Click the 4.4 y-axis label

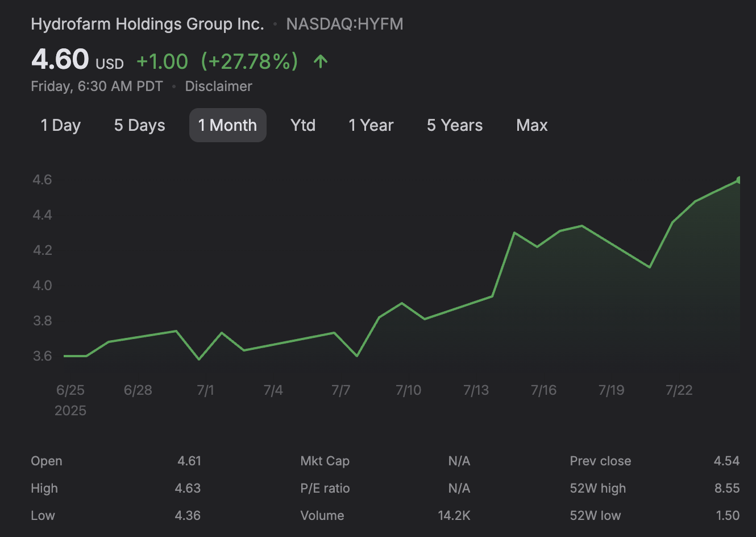click(x=42, y=215)
